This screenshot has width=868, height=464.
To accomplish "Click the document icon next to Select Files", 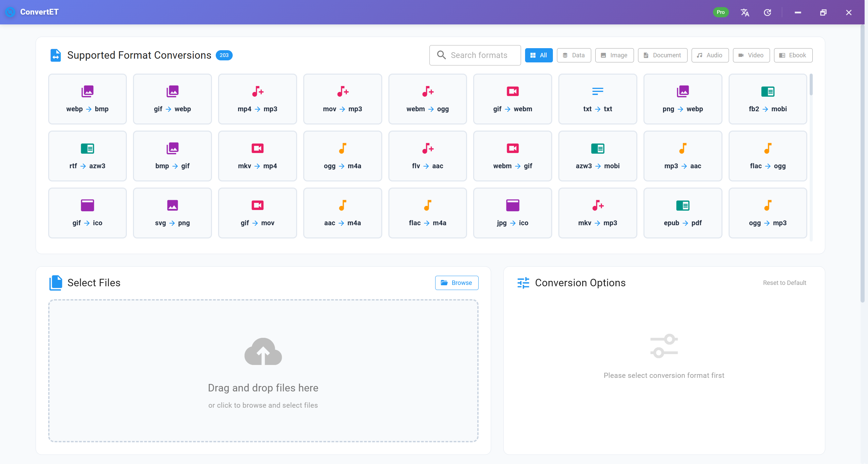I will 56,283.
